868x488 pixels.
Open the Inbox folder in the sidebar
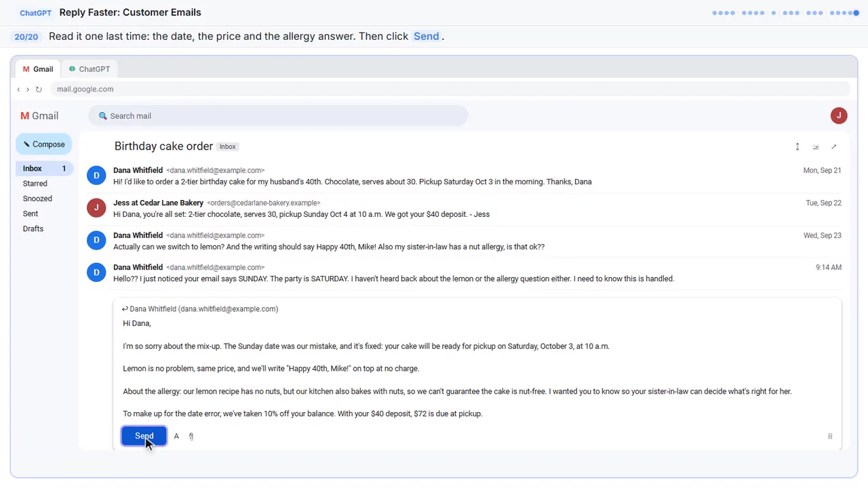click(x=44, y=169)
